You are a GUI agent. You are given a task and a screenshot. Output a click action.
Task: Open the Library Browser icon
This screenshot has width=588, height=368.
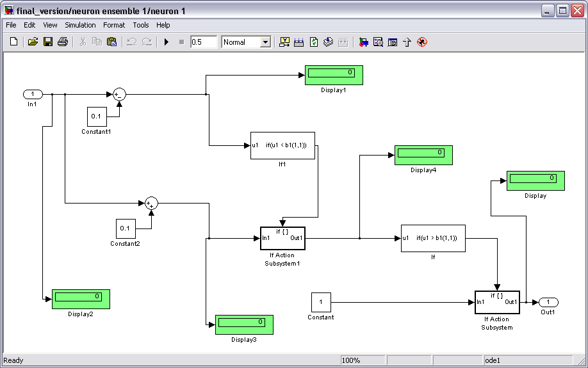click(363, 42)
